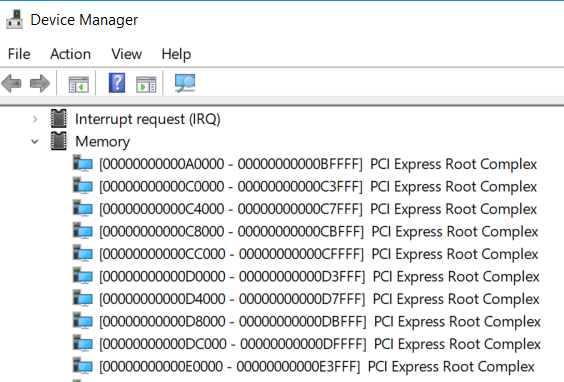Open the Help menu
564x382 pixels.
[176, 54]
